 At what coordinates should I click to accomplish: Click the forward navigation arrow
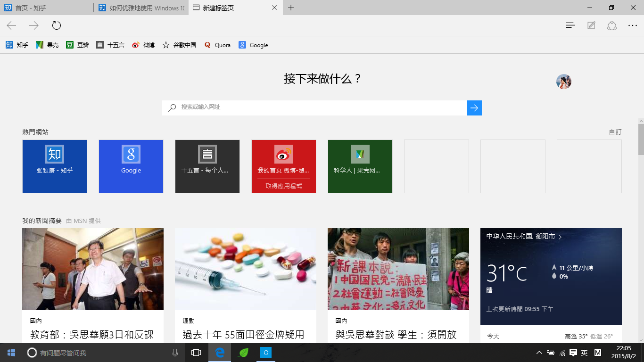34,25
